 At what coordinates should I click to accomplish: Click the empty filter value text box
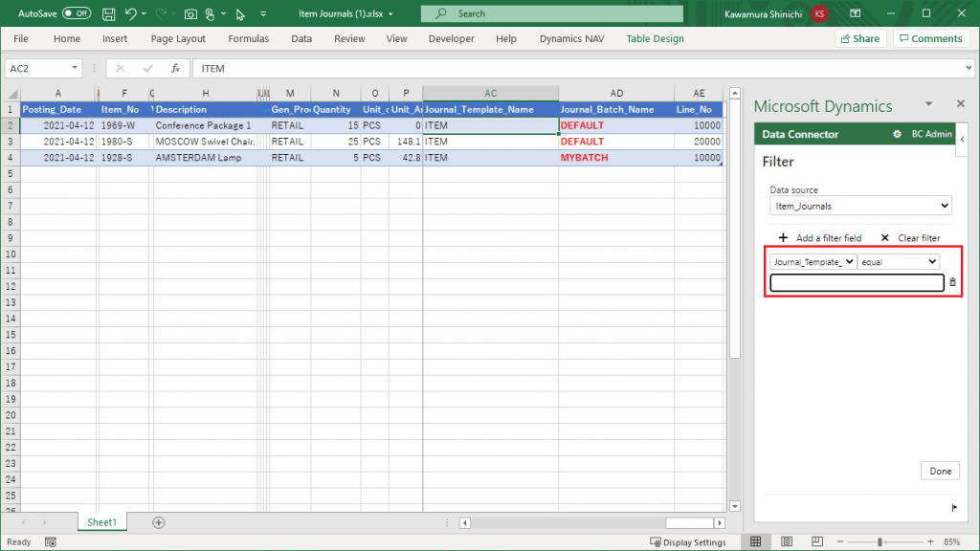(x=857, y=282)
